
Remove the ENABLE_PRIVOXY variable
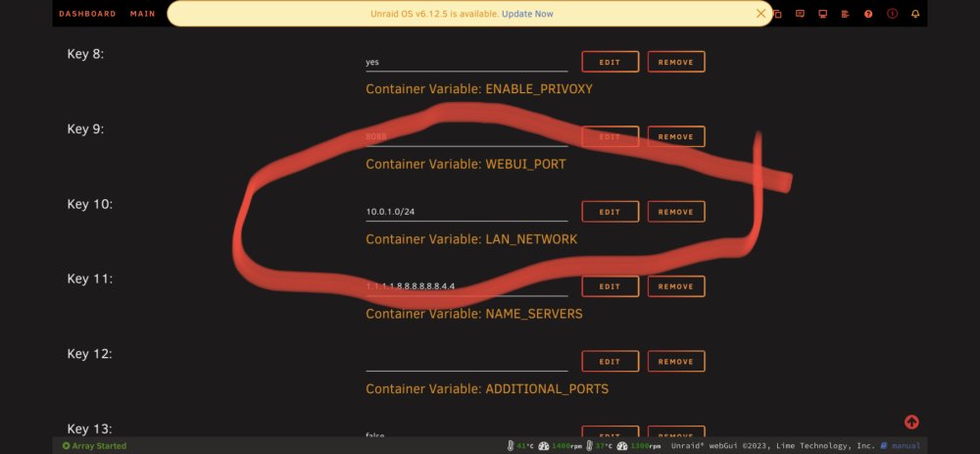point(676,62)
